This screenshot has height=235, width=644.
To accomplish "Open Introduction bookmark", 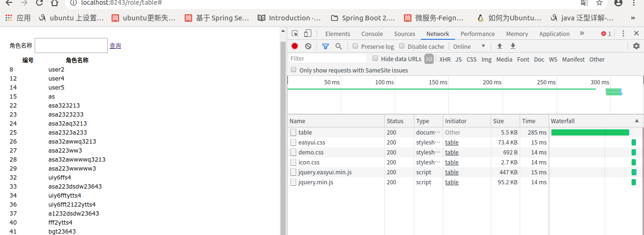I will (289, 18).
